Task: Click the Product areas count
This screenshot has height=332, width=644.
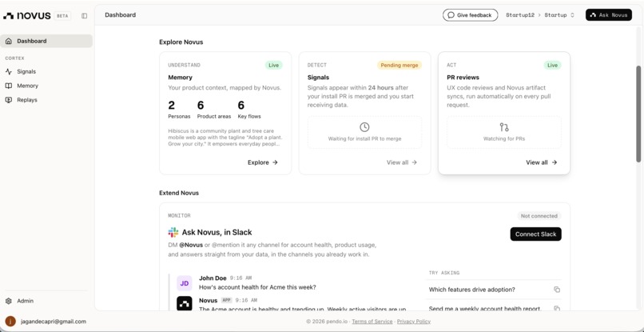Action: click(x=201, y=106)
